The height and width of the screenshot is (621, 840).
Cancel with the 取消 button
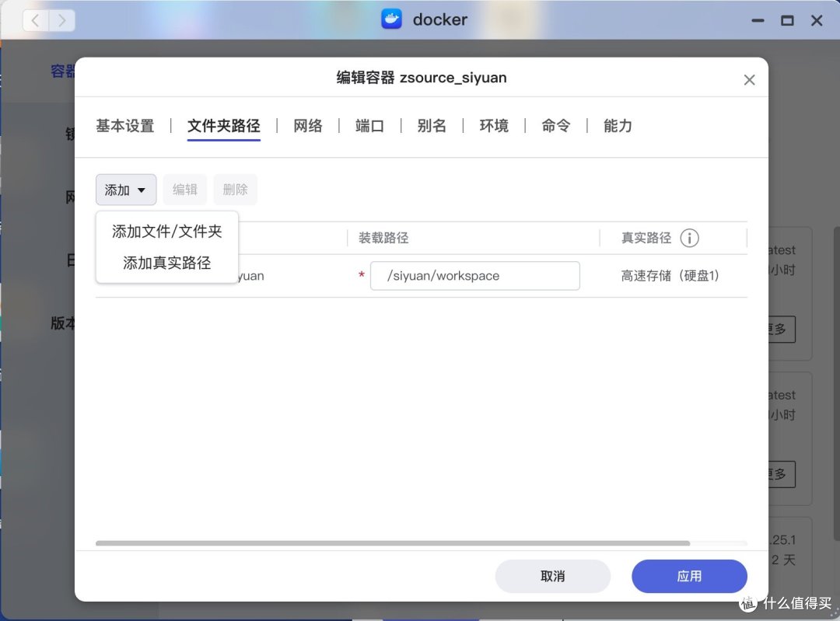coord(553,576)
